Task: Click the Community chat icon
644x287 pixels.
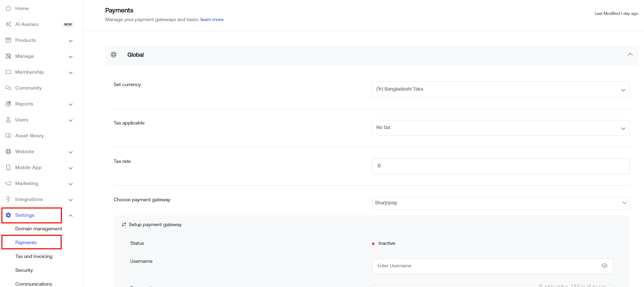Action: [x=8, y=88]
